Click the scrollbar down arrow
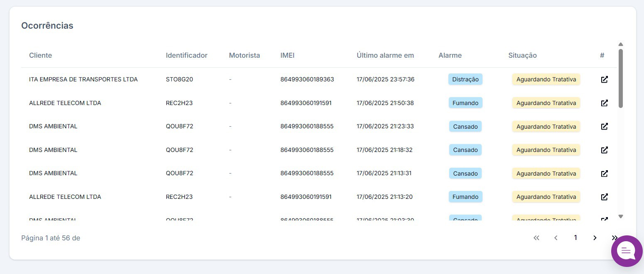The width and height of the screenshot is (644, 274). [x=621, y=216]
